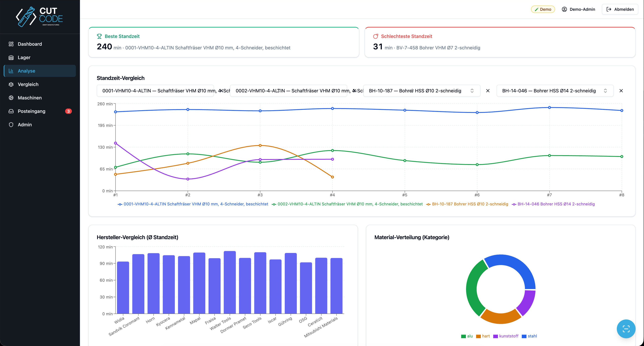The image size is (644, 346).
Task: Click the Admin shield icon
Action: click(x=11, y=125)
